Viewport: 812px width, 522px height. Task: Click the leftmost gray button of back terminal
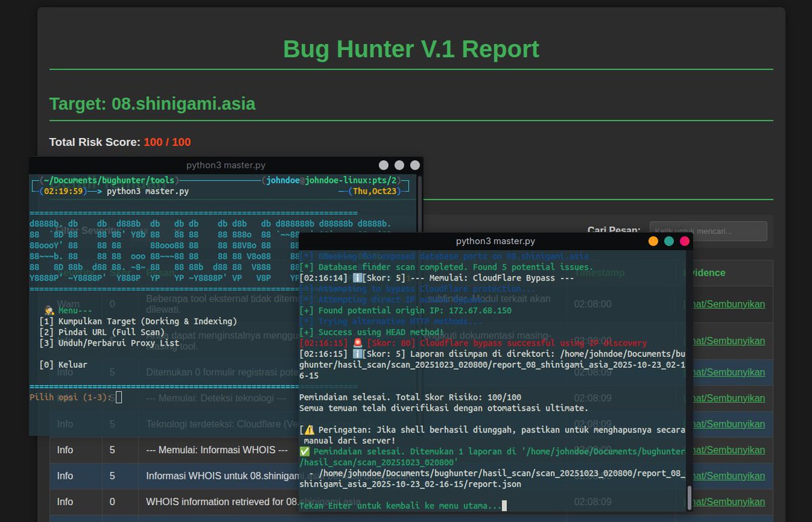tap(384, 165)
